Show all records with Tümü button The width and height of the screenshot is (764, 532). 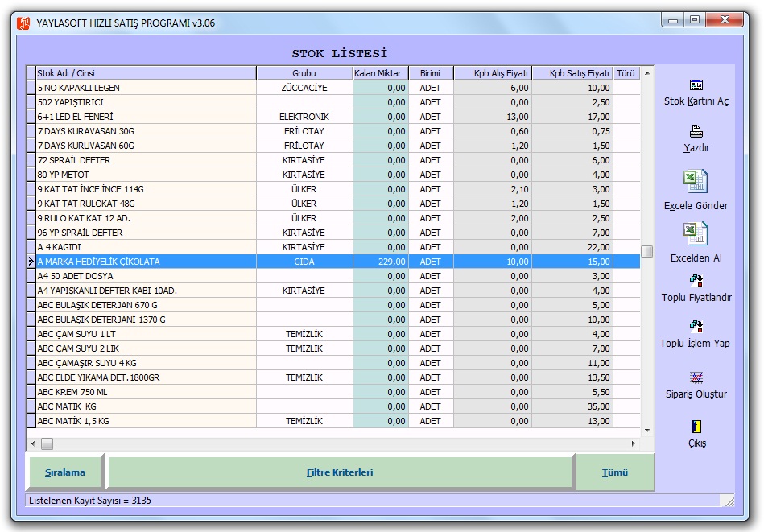pos(615,472)
